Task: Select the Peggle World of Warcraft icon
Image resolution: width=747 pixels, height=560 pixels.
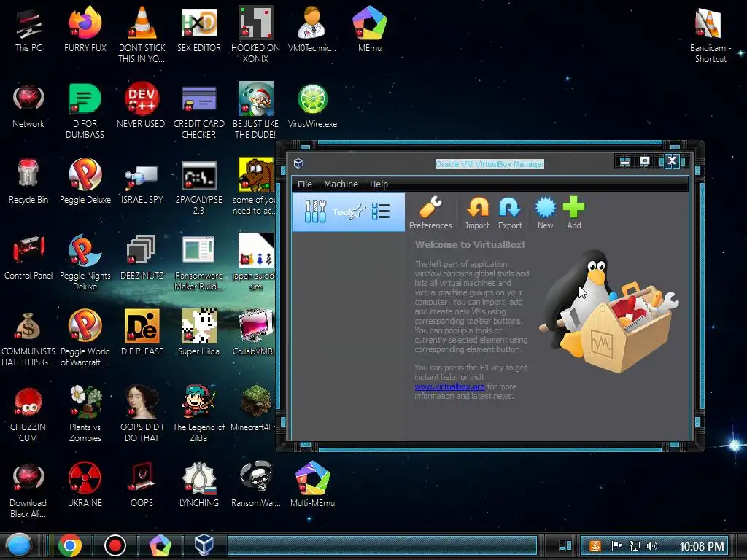Action: (85, 338)
